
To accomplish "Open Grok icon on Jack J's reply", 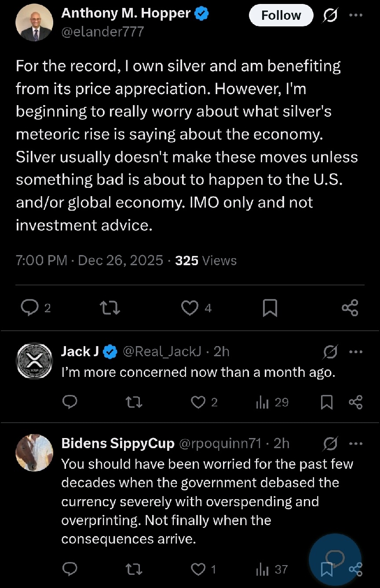I will pos(330,352).
